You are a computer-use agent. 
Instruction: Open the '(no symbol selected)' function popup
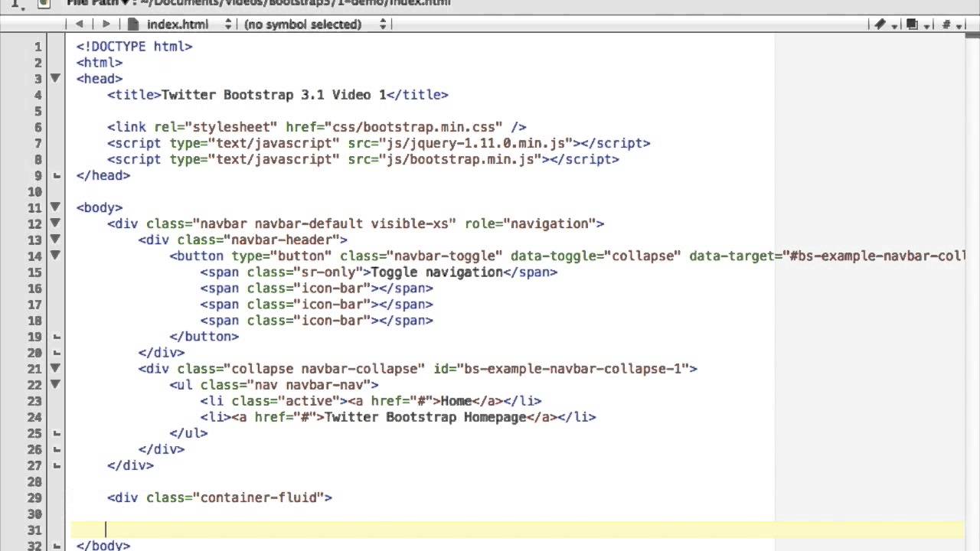point(315,24)
